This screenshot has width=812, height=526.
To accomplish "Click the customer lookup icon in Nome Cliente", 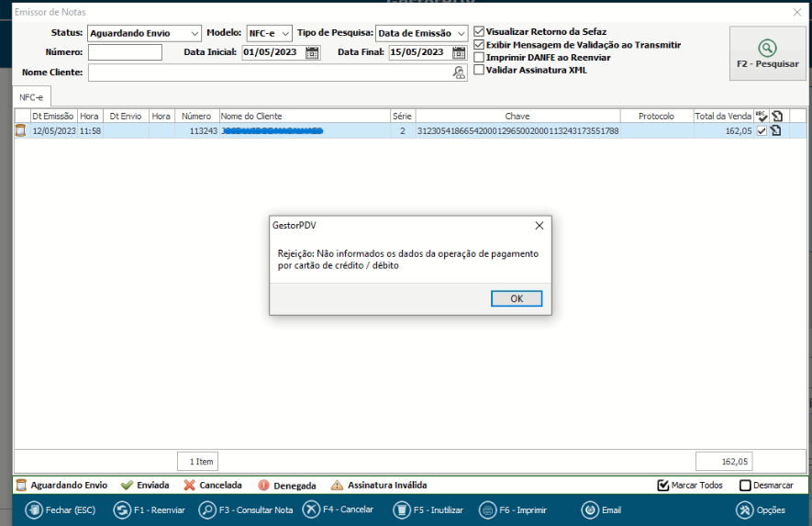I will click(459, 73).
